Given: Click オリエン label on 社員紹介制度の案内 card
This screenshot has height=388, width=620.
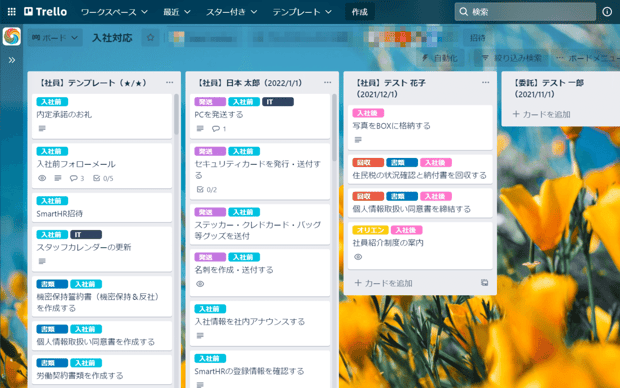Looking at the screenshot, I should point(370,230).
